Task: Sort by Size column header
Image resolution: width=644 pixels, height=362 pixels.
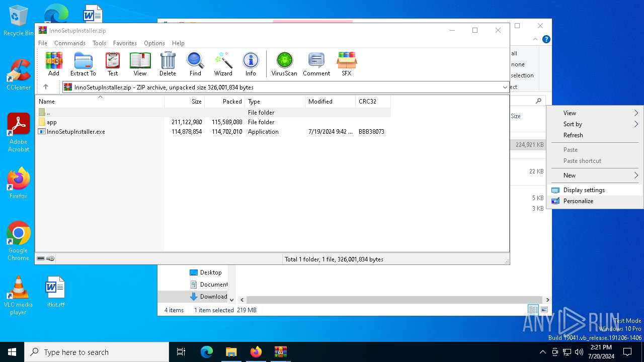Action: click(184, 101)
